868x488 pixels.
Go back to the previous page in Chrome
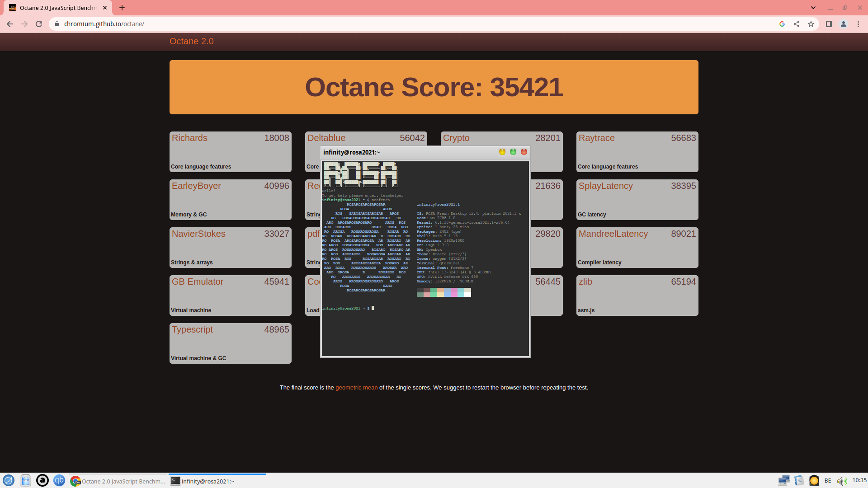pos(10,24)
